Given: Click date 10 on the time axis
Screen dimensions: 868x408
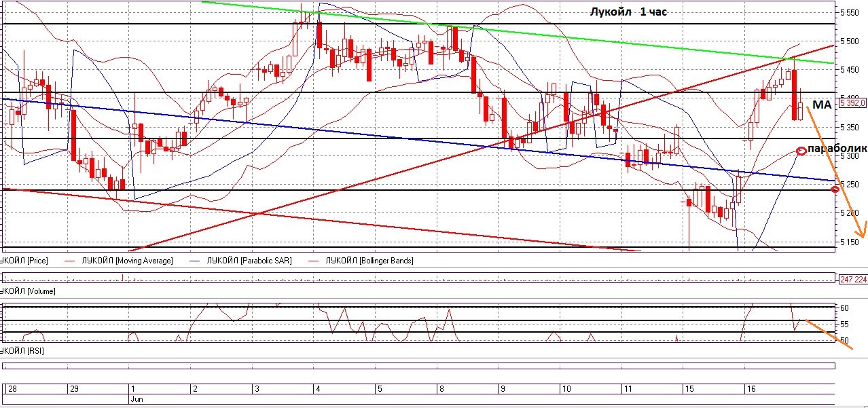Looking at the screenshot, I should 566,389.
